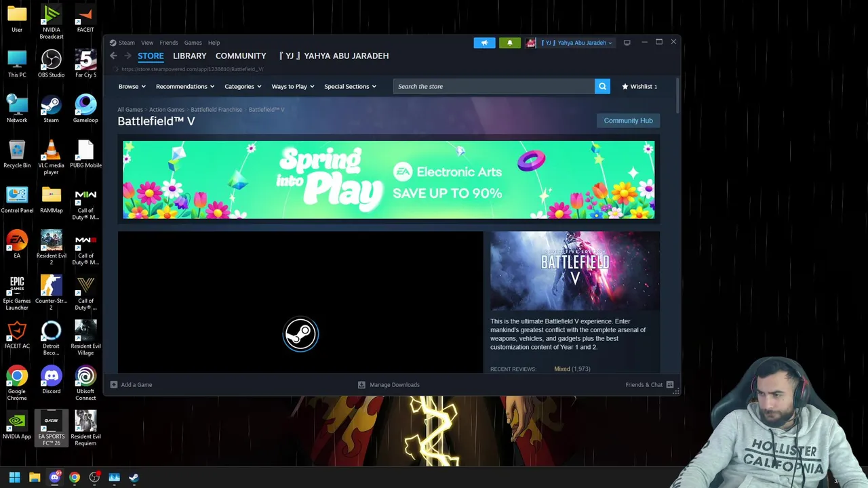Open Discord from the taskbar

click(x=54, y=477)
